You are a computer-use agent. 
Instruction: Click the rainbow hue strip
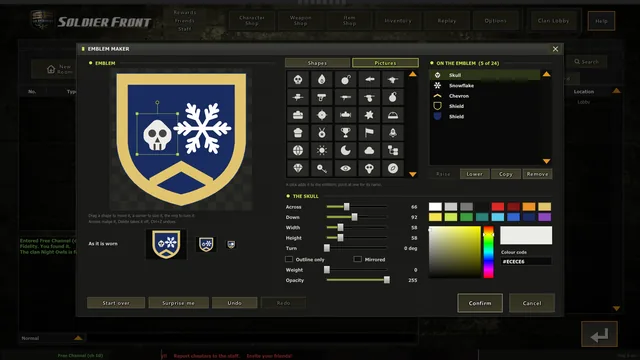(489, 252)
